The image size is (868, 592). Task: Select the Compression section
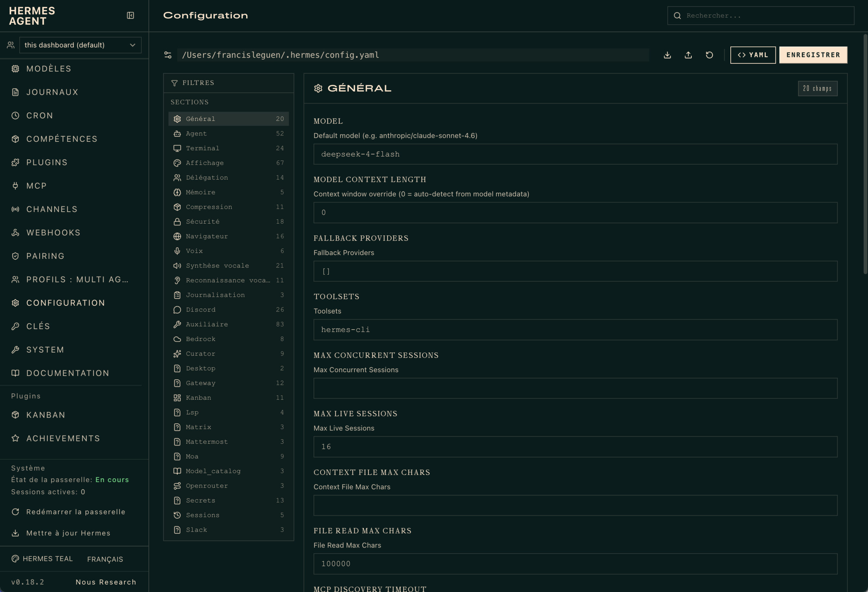[229, 207]
